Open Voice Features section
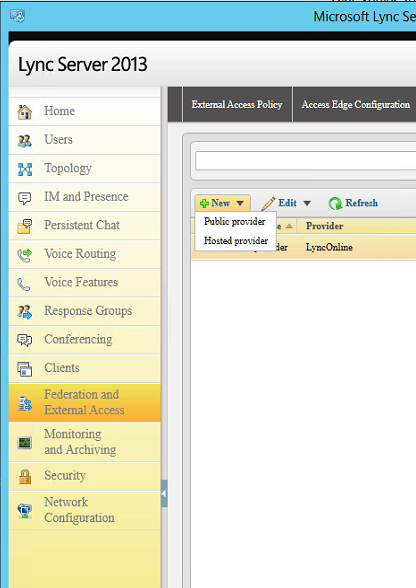416x588 pixels. coord(85,282)
